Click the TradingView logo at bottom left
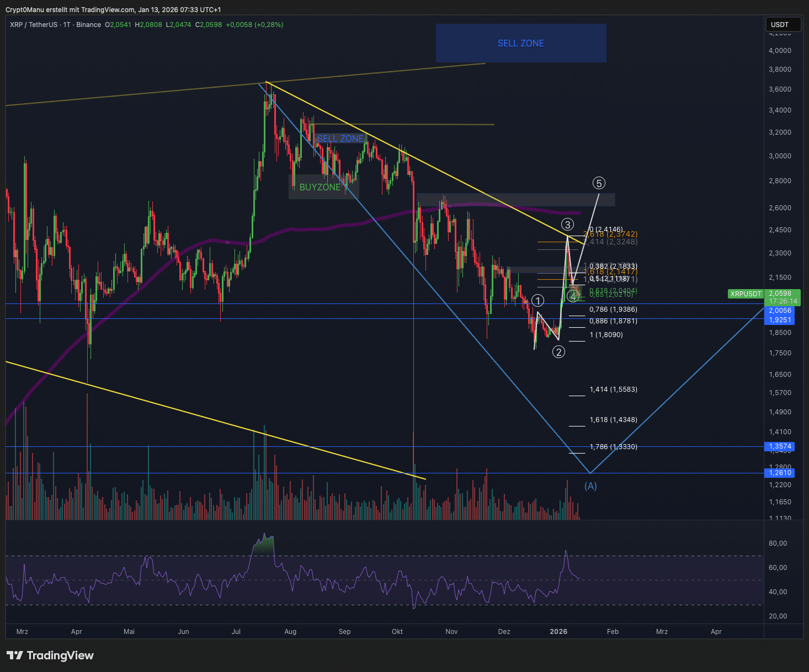 click(50, 655)
